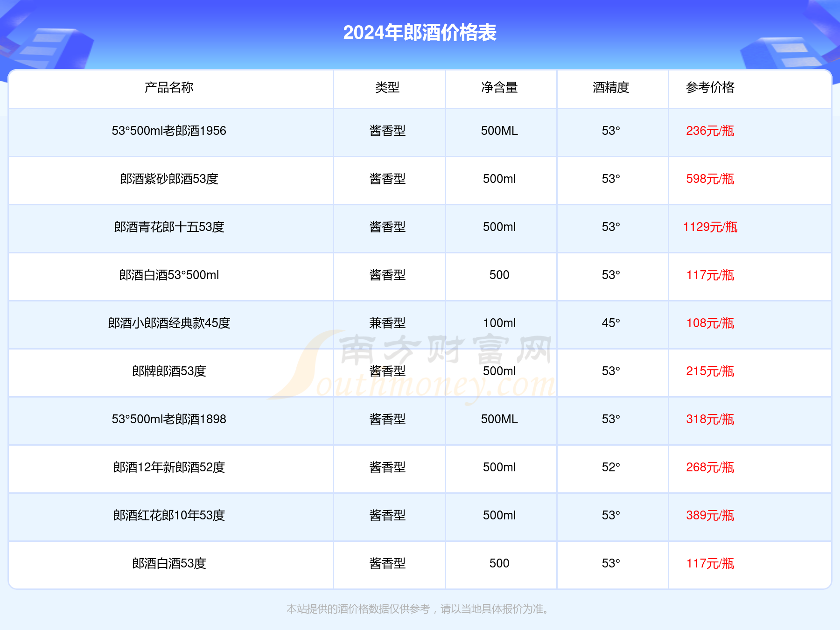840x630 pixels.
Task: Click the 类型 column header
Action: coord(387,87)
